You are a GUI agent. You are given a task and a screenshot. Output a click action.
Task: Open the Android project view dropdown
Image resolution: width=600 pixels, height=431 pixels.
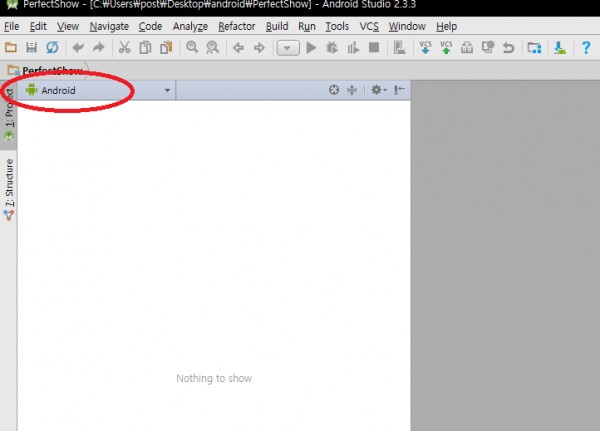point(98,90)
